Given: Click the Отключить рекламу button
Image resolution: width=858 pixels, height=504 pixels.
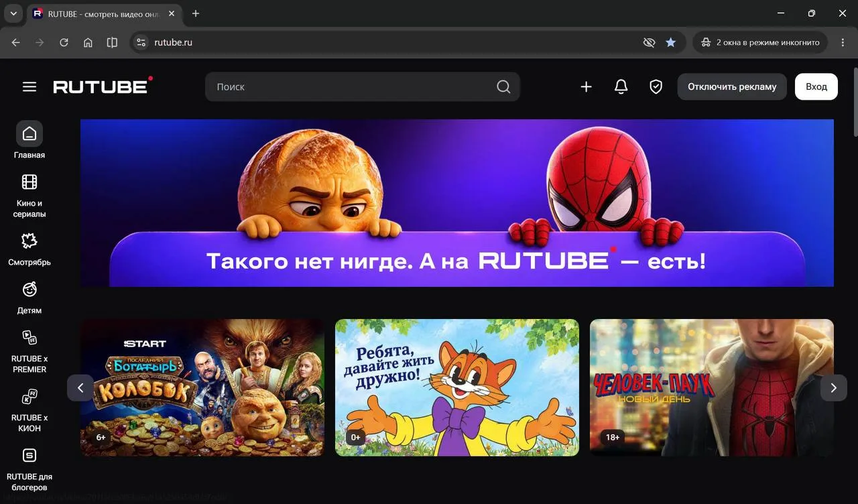Looking at the screenshot, I should pos(732,86).
